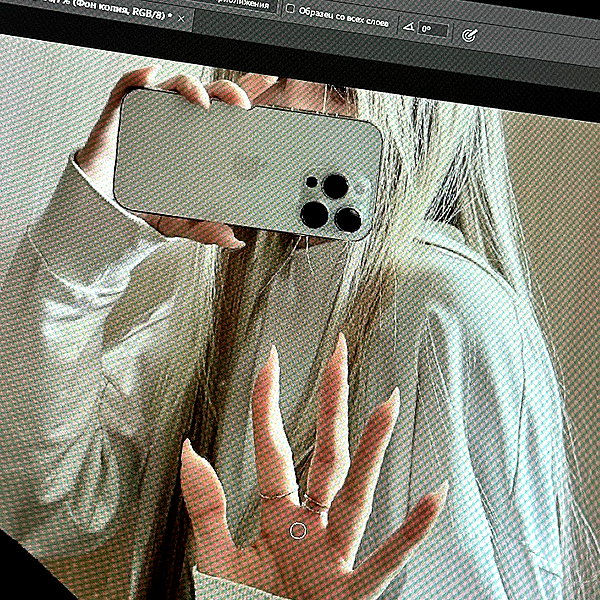Enable the 'Образец со всех слоев' checkbox
600x600 pixels.
pyautogui.click(x=290, y=9)
